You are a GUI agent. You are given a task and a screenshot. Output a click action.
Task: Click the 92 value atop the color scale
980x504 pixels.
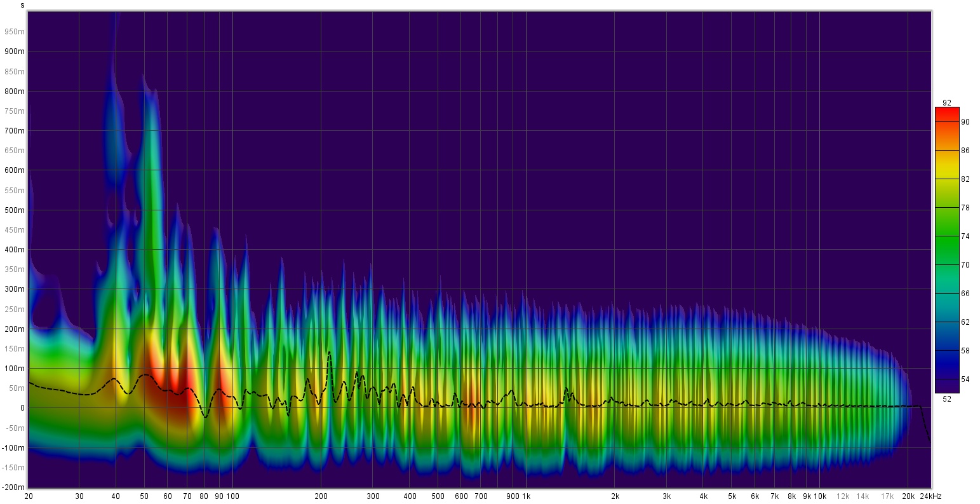click(946, 102)
